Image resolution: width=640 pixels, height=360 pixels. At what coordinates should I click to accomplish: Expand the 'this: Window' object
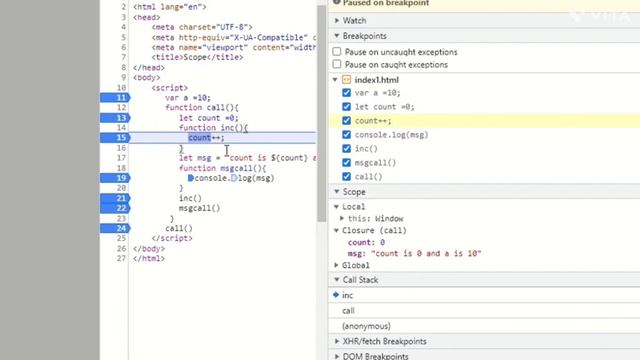click(342, 218)
